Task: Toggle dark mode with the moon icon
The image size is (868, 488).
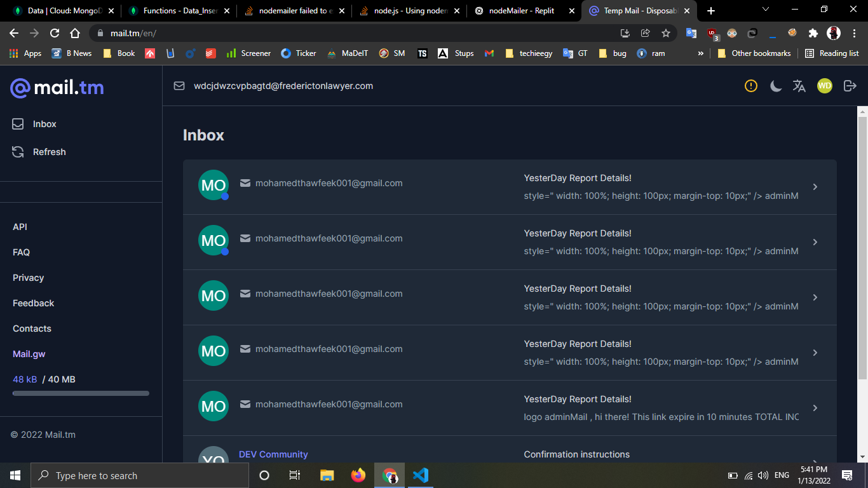Action: coord(776,86)
